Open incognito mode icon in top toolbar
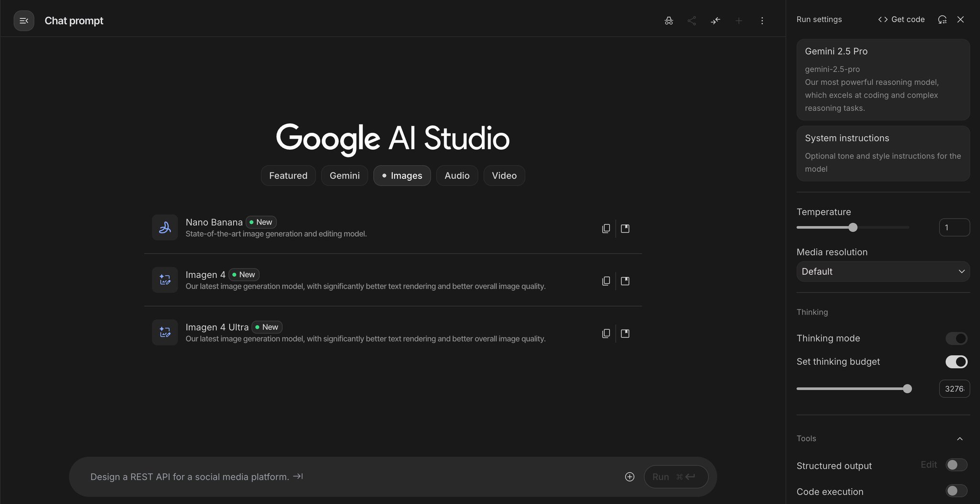 pyautogui.click(x=668, y=21)
